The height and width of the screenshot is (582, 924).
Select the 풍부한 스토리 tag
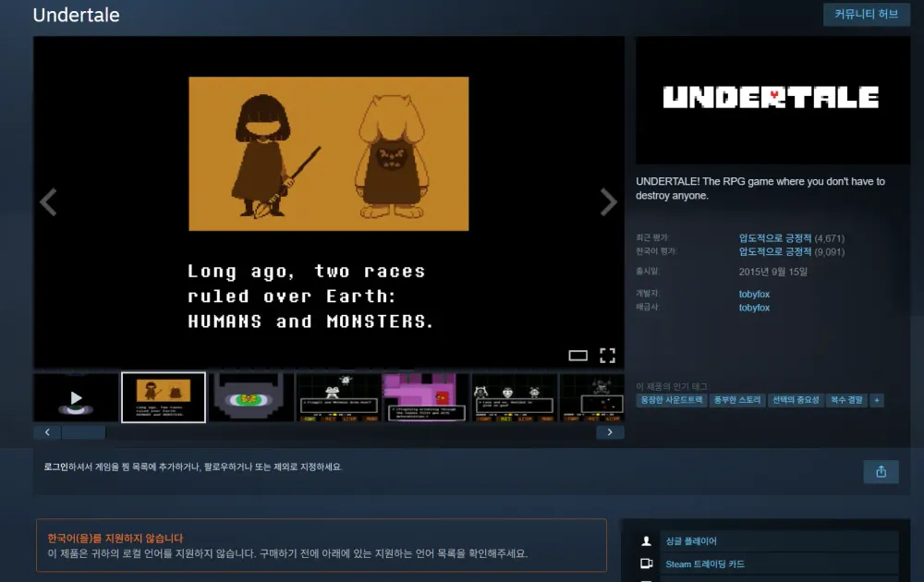736,400
